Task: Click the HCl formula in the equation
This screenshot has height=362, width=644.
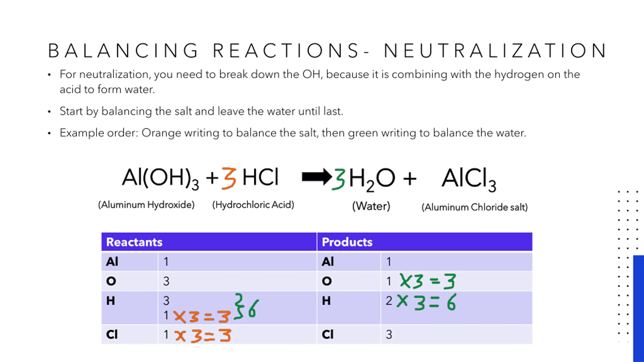Action: point(261,177)
